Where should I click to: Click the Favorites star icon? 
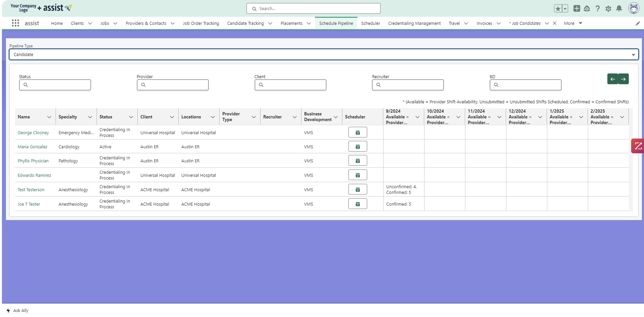pyautogui.click(x=558, y=8)
